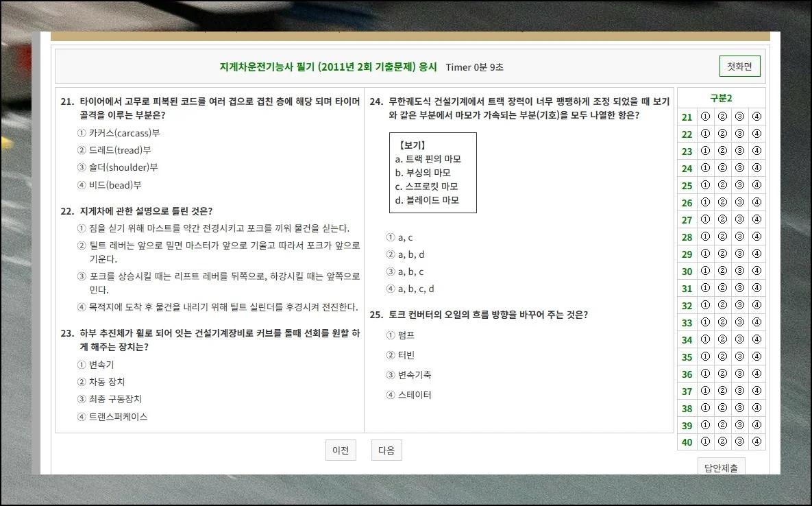Go to previous page with 이전 button
Viewport: 812px width, 506px height.
coord(341,450)
